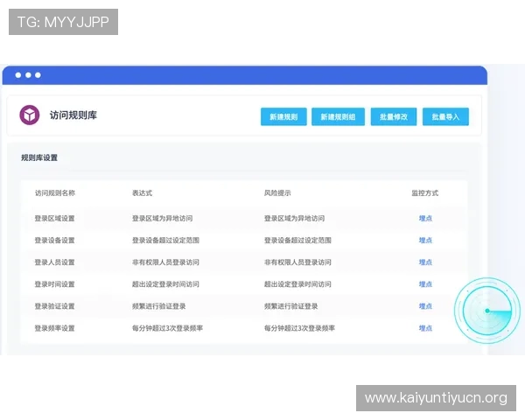
Task: Open the 埋点 link for 登录设备设置
Action: (425, 240)
